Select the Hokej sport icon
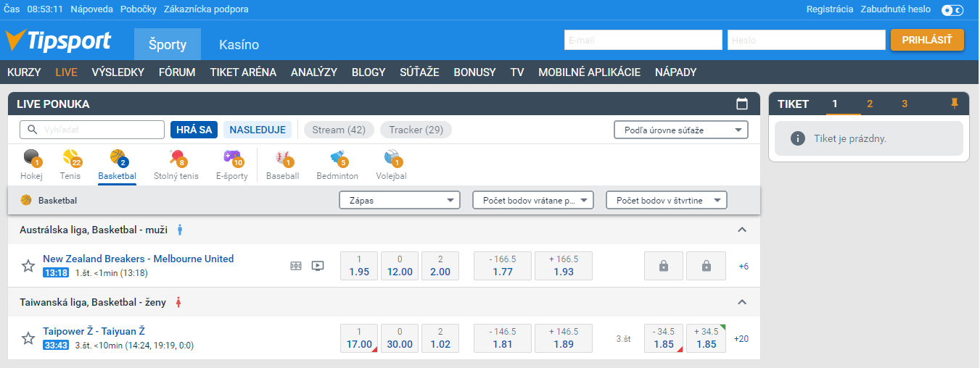Screen dimensions: 980x368 point(32,164)
